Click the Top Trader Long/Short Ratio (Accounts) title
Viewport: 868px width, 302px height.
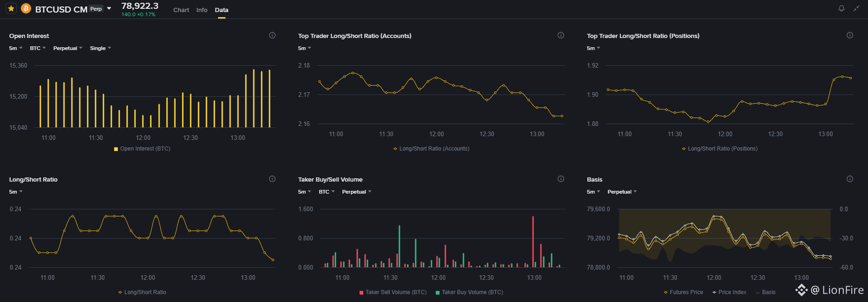[354, 36]
